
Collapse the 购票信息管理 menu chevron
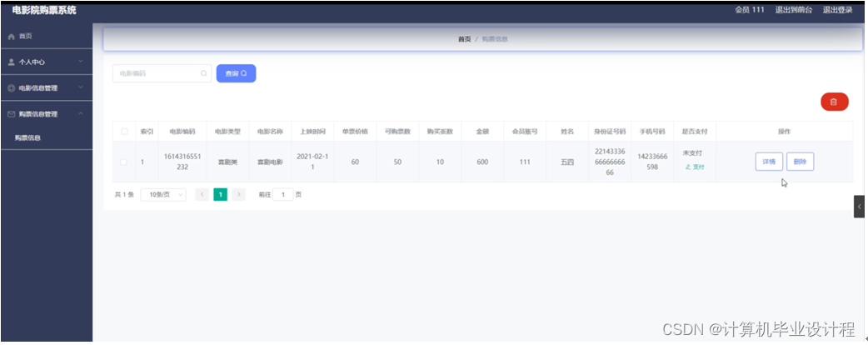pyautogui.click(x=81, y=113)
